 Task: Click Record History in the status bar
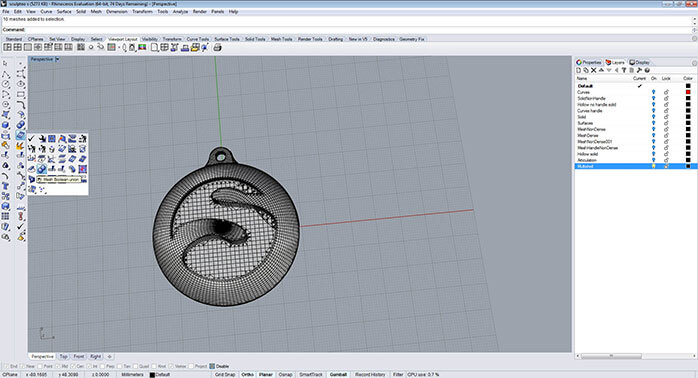(x=370, y=375)
